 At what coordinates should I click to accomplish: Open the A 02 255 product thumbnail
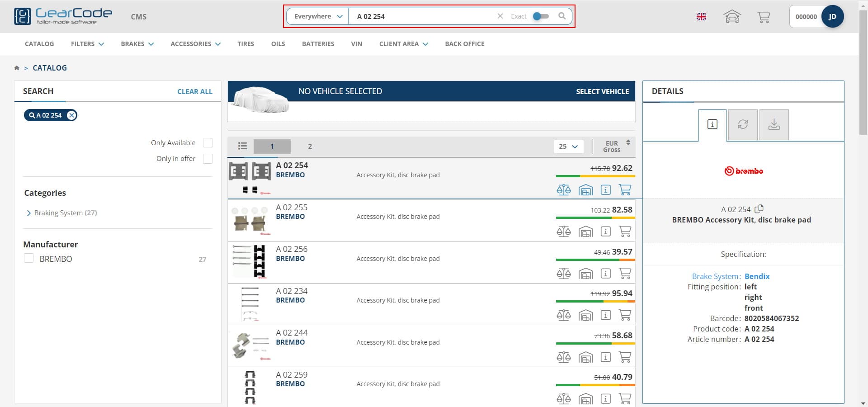[x=250, y=220]
